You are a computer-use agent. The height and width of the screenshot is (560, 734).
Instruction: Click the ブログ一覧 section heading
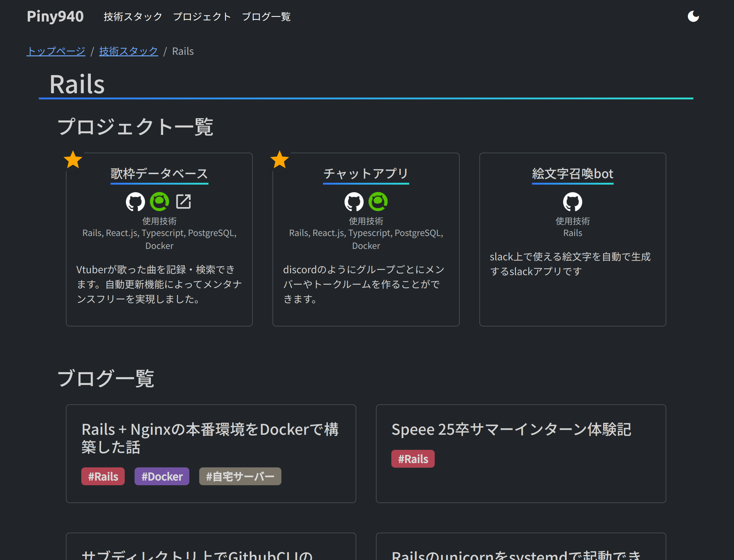[106, 379]
